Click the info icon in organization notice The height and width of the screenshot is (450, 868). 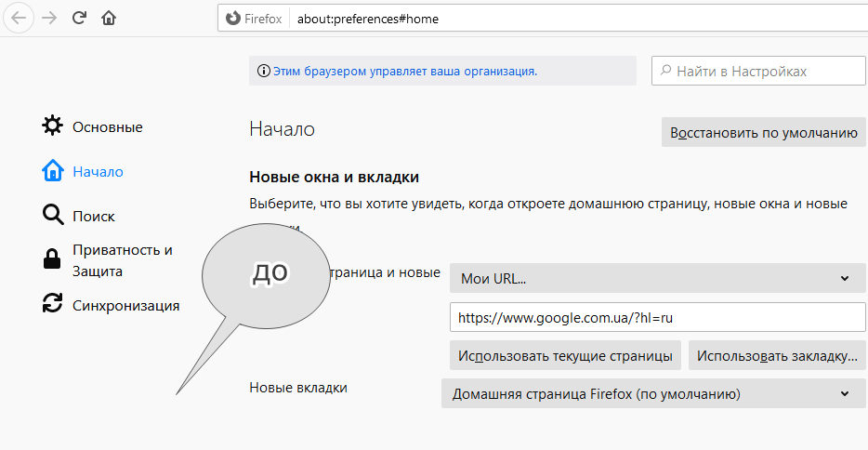click(264, 71)
